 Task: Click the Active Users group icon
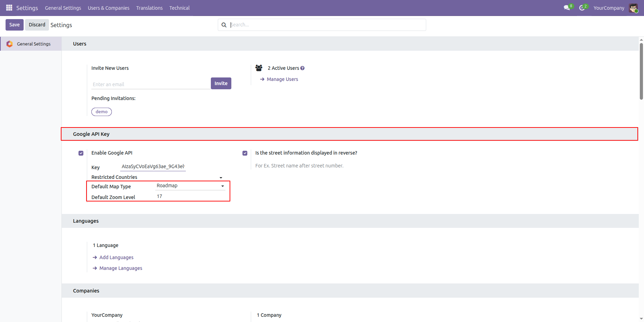click(x=259, y=68)
